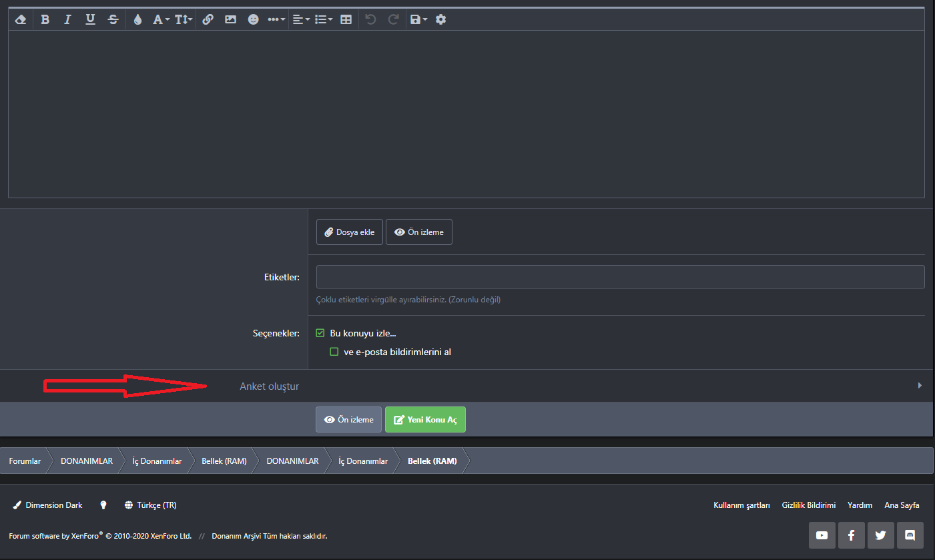Image resolution: width=935 pixels, height=560 pixels.
Task: Open the more options ellipsis dropdown
Action: point(276,19)
